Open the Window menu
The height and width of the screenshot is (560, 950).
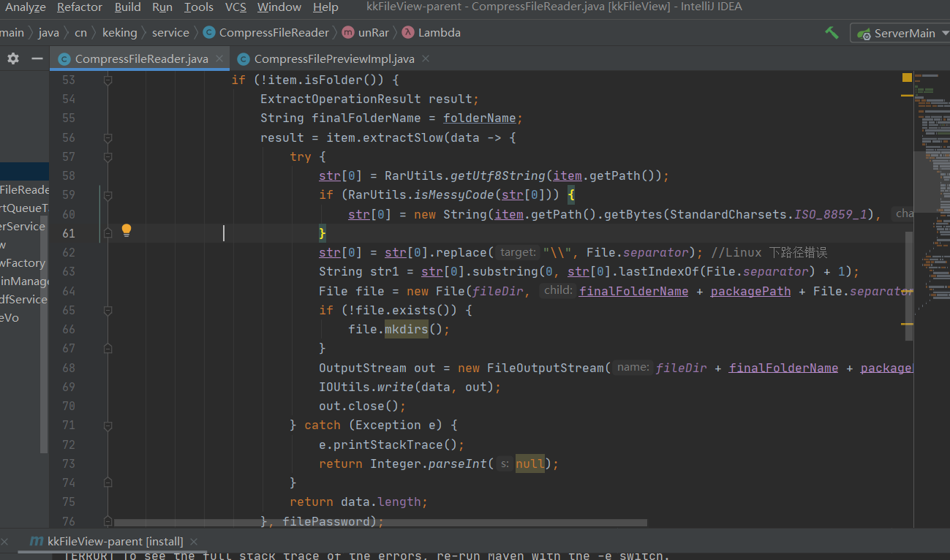coord(279,7)
